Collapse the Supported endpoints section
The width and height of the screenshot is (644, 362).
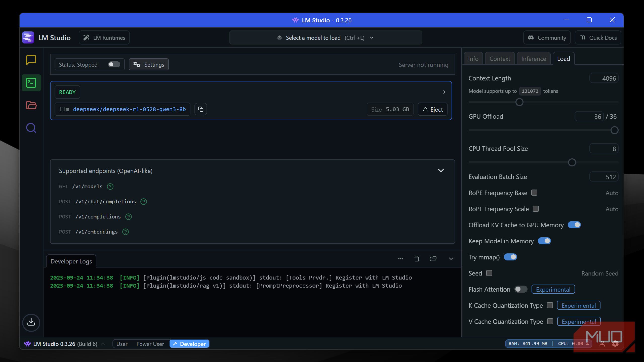[x=441, y=170]
